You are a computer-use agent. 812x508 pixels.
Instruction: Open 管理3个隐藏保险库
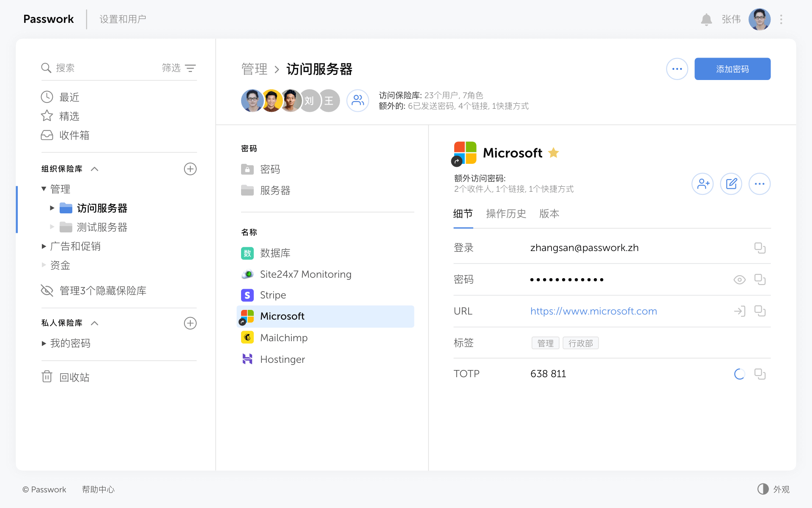pos(93,290)
